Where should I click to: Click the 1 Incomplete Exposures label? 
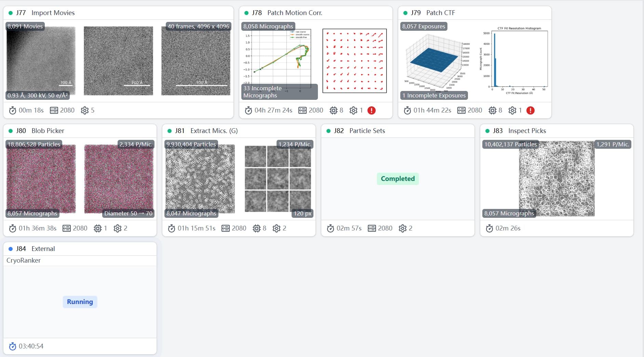(434, 95)
